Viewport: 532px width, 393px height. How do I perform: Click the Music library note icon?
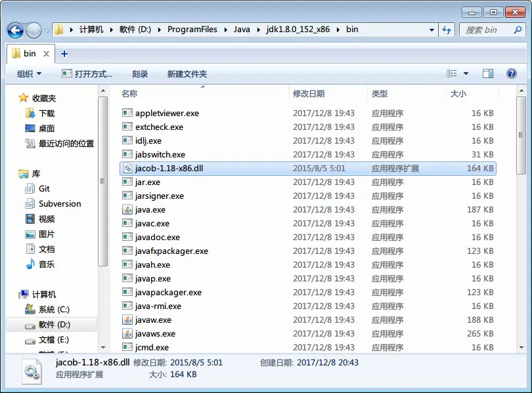coord(30,264)
